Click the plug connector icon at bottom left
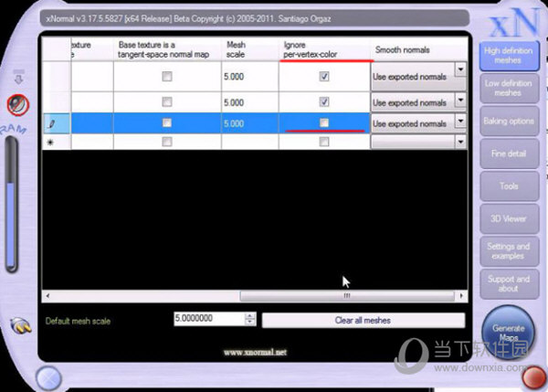Image resolution: width=548 pixels, height=392 pixels. [21, 325]
